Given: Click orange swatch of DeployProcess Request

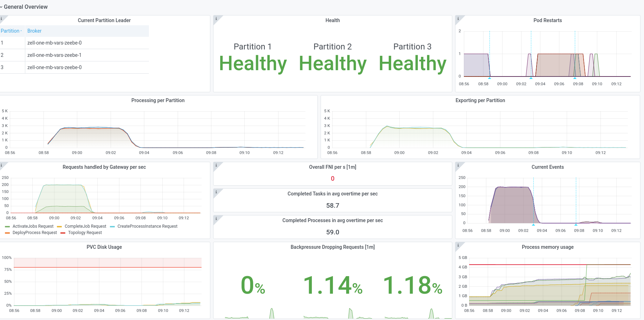Looking at the screenshot, I should pyautogui.click(x=7, y=233).
